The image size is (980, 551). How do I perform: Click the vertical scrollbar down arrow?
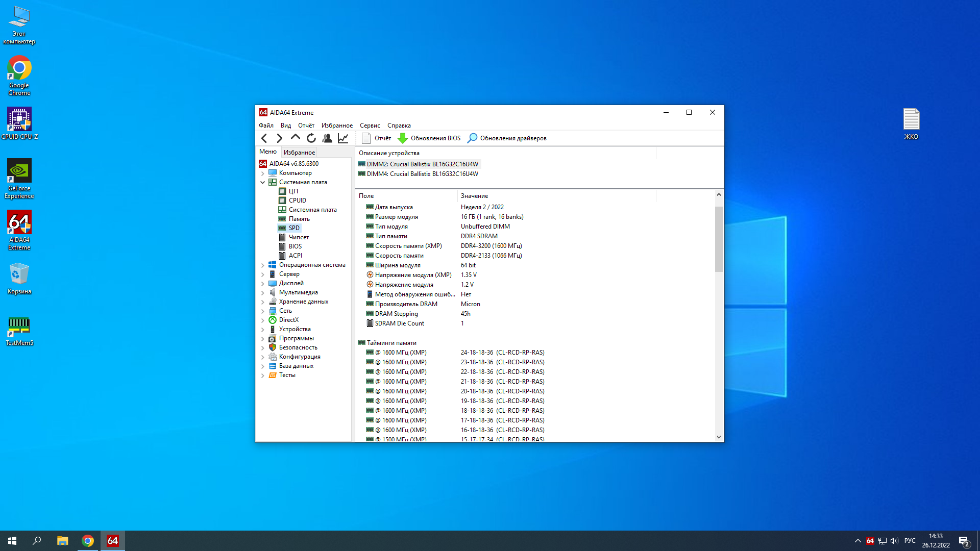[x=719, y=437]
